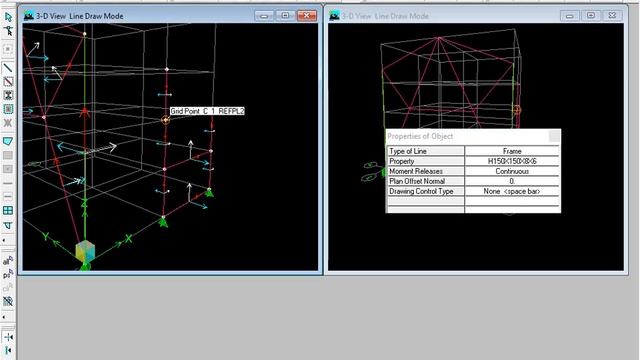
Task: Pick the Draw Point Objects tool
Action: click(8, 49)
